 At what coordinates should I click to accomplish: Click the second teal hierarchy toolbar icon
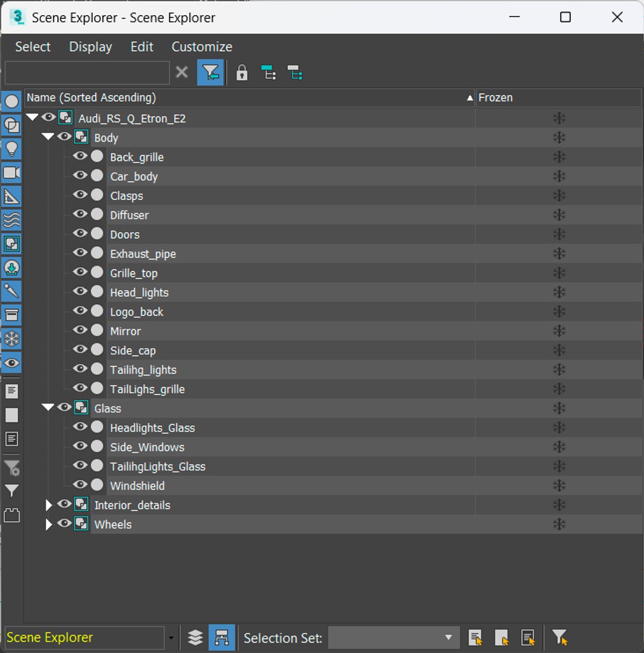[x=294, y=73]
